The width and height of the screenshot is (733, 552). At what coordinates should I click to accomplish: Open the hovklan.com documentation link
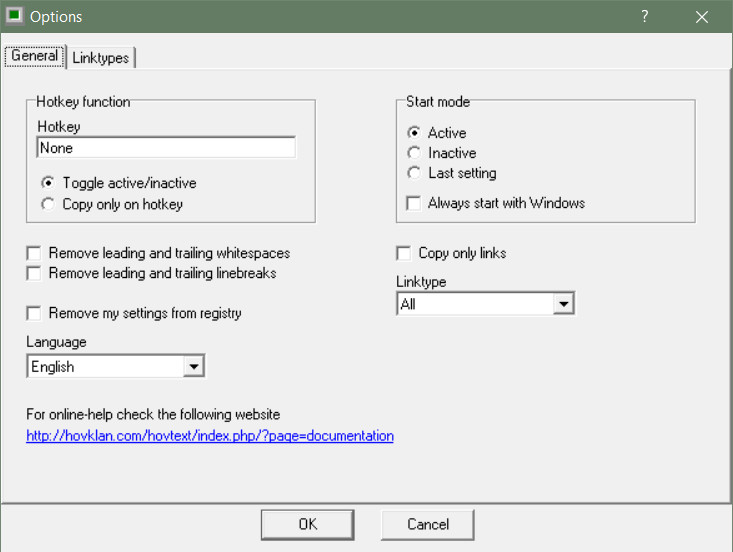[x=210, y=436]
